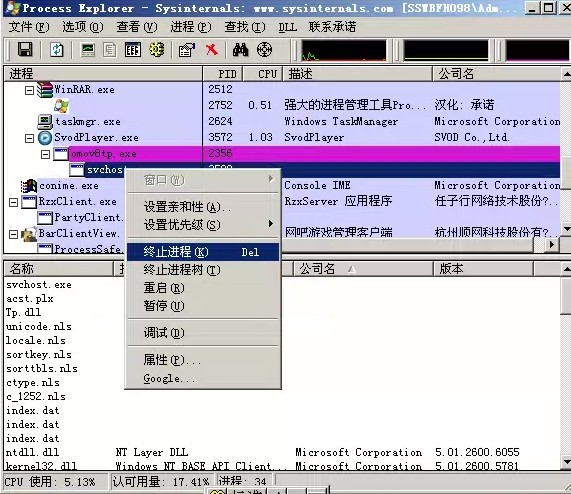Select ntdll.dll in the lower pane
This screenshot has height=494, width=571.
pyautogui.click(x=32, y=452)
